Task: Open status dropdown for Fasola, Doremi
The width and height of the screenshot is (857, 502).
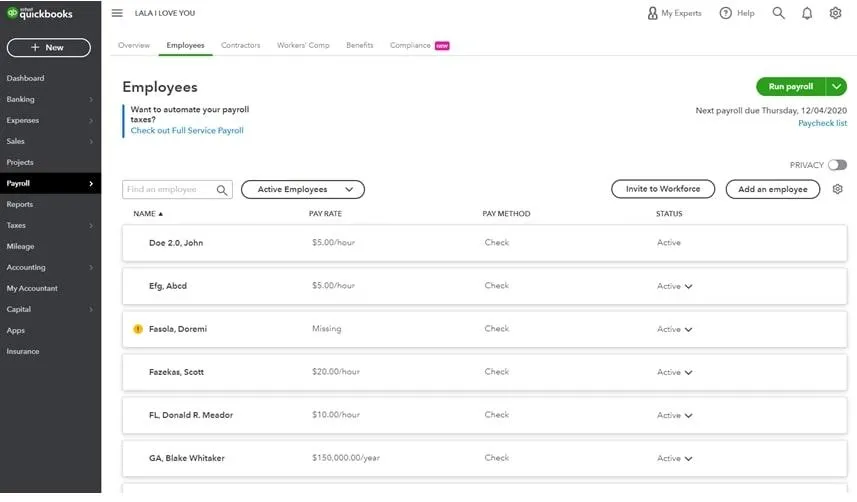Action: coord(688,330)
